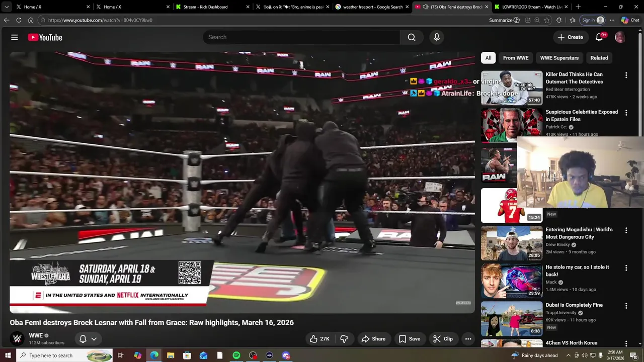644x362 pixels.
Task: Open Edge settings and more ellipsis
Action: (612, 20)
